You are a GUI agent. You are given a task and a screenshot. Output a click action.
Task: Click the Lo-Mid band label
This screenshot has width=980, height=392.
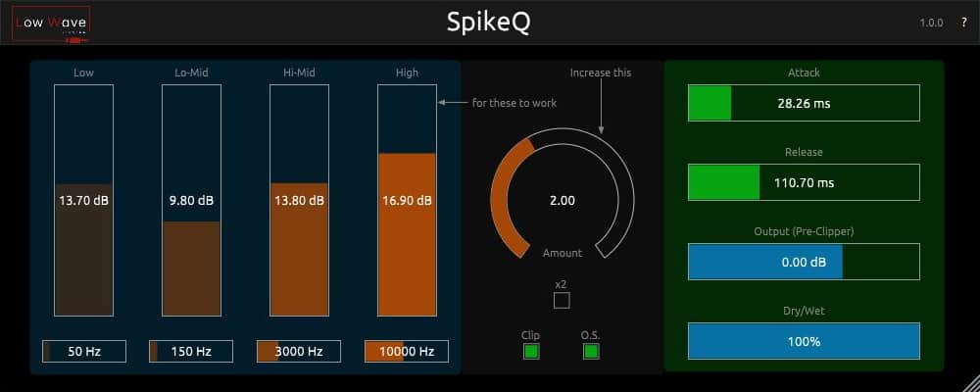coord(191,73)
